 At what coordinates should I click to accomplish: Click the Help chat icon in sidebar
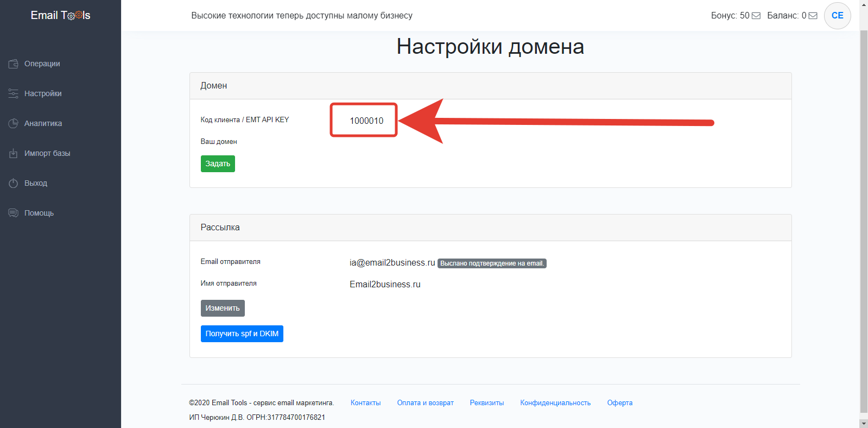[x=14, y=213]
